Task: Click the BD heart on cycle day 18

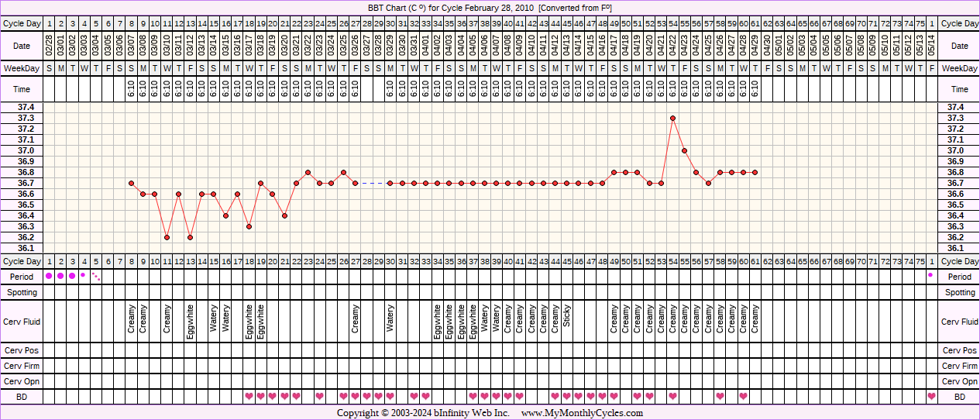Action: (x=249, y=396)
